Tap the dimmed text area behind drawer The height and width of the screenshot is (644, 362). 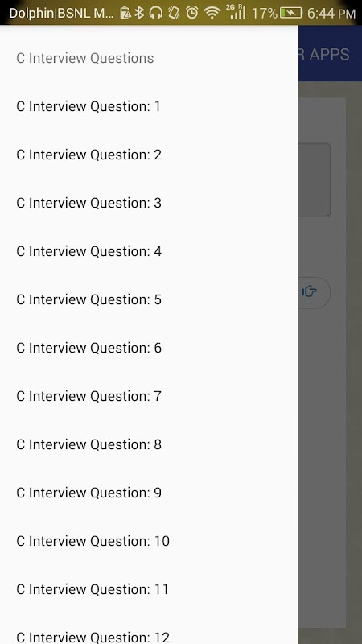pos(314,180)
